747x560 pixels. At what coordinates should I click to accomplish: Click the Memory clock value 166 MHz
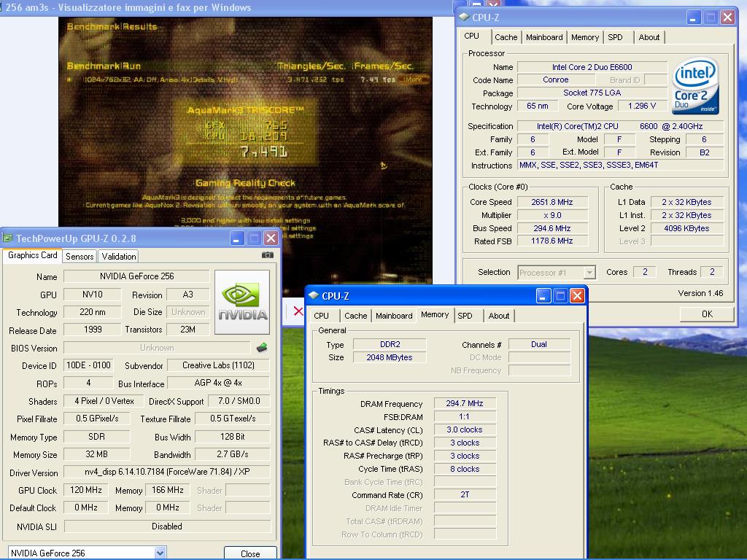coord(168,489)
